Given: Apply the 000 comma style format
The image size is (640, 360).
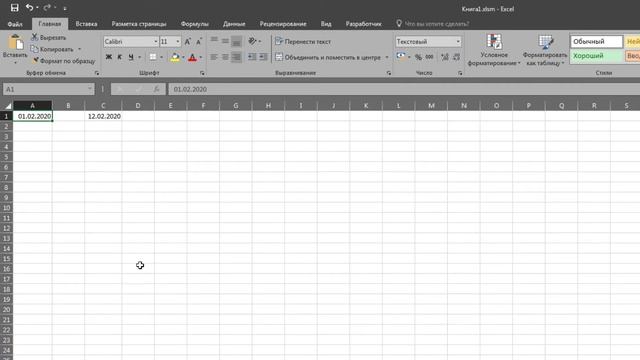Looking at the screenshot, I should [429, 57].
